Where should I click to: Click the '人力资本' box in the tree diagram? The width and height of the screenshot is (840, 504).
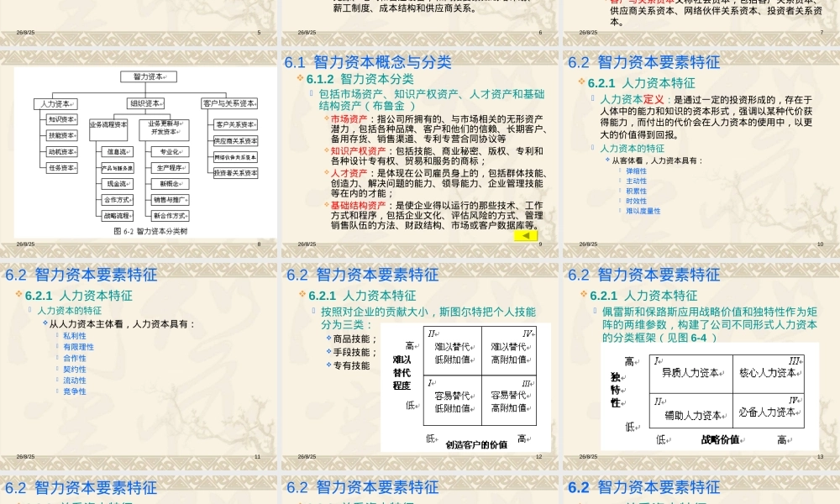[55, 104]
